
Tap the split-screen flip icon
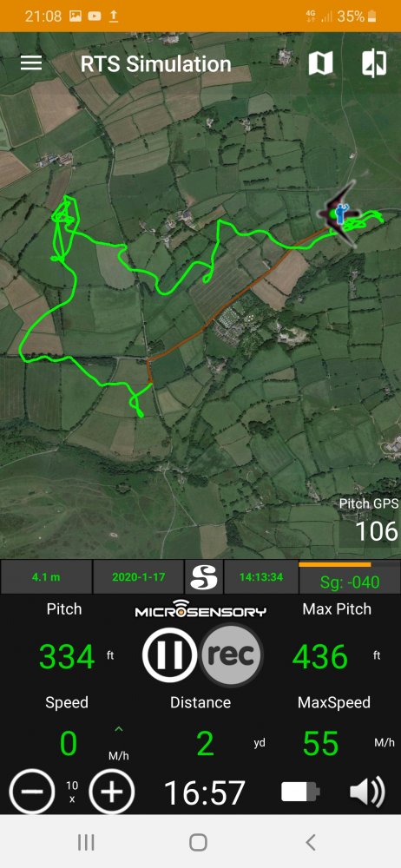coord(374,63)
